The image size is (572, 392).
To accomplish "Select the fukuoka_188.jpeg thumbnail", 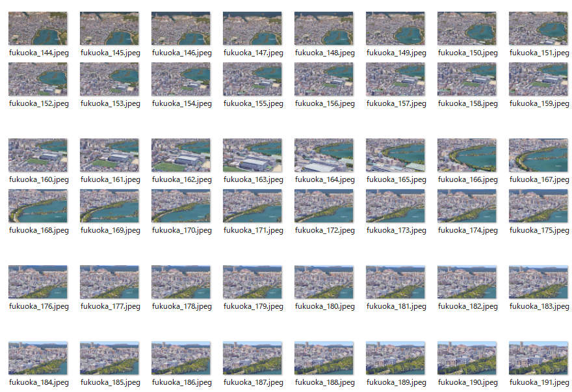I will [324, 358].
